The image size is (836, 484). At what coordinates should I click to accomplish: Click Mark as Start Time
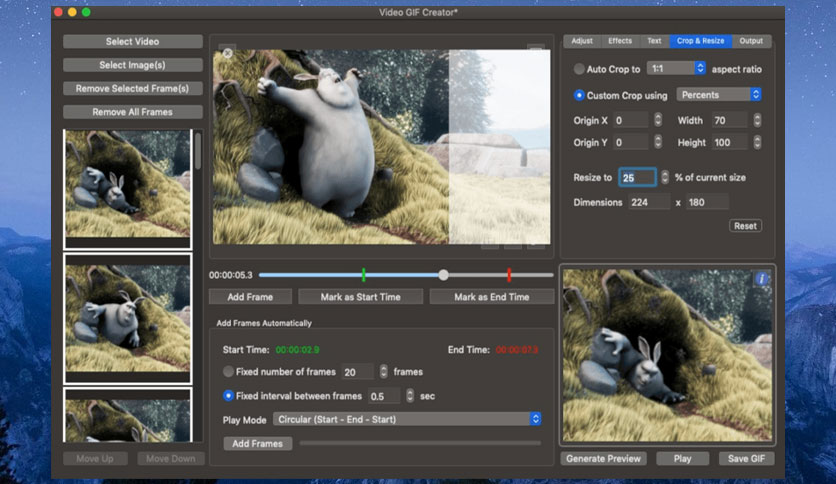[360, 297]
